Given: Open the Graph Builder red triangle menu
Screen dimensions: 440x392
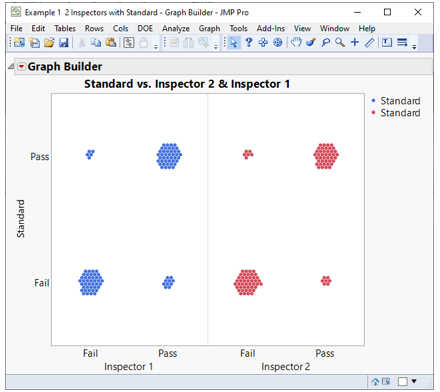Looking at the screenshot, I should pyautogui.click(x=21, y=67).
